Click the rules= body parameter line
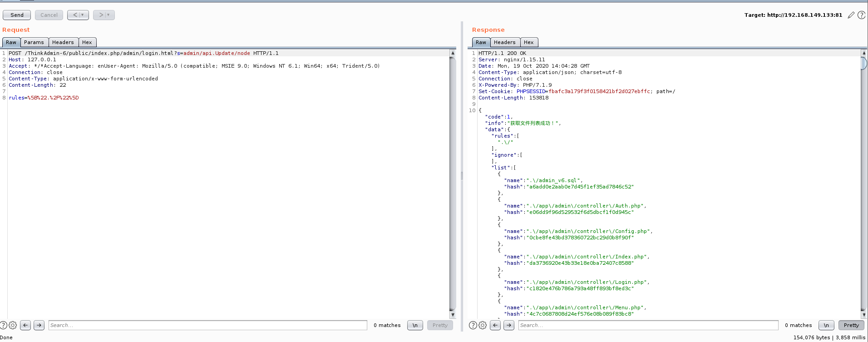Image resolution: width=868 pixels, height=342 pixels. pos(44,98)
